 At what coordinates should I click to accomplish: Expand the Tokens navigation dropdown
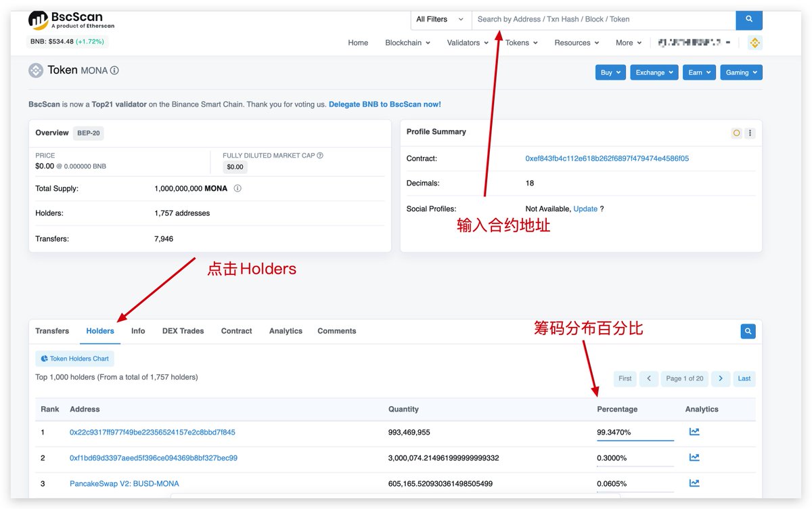coord(521,42)
